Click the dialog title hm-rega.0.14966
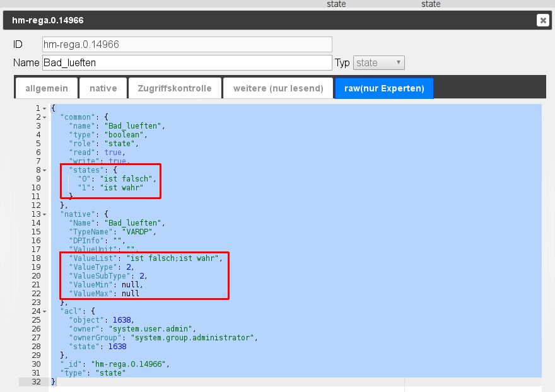The width and height of the screenshot is (555, 392). tap(48, 20)
